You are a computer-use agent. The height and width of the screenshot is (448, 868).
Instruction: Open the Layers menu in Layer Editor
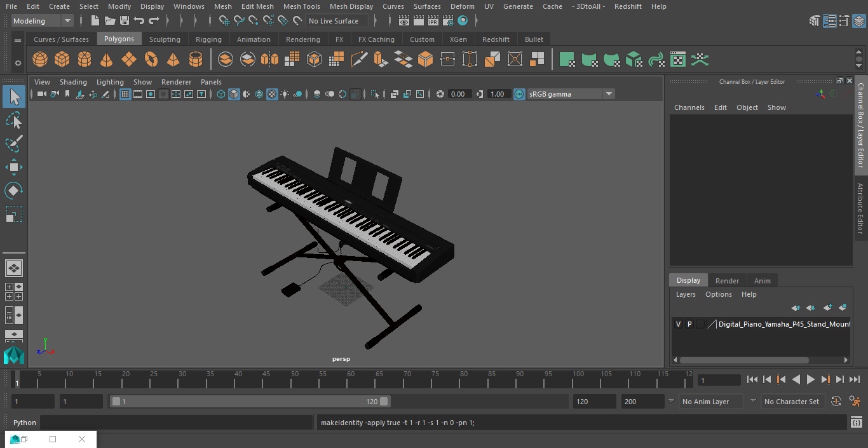coord(685,295)
